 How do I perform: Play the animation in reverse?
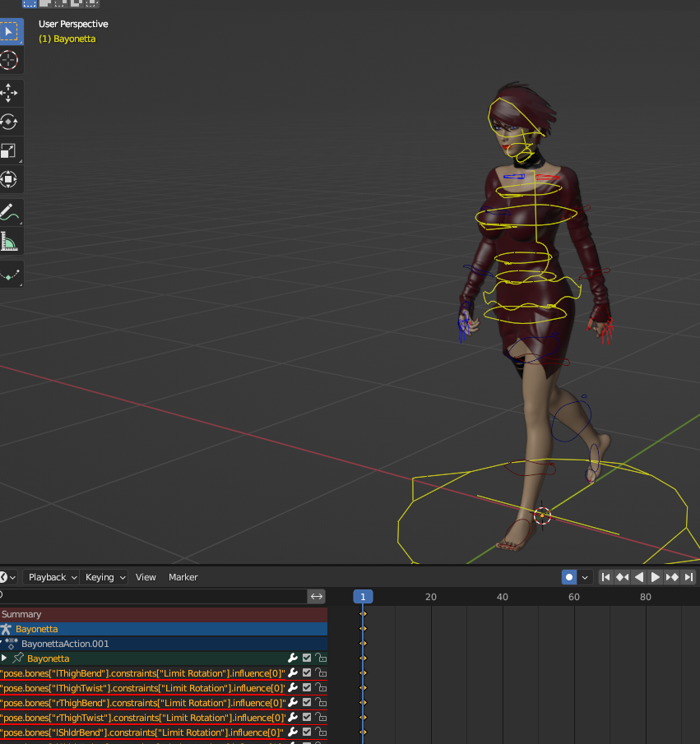tap(639, 577)
